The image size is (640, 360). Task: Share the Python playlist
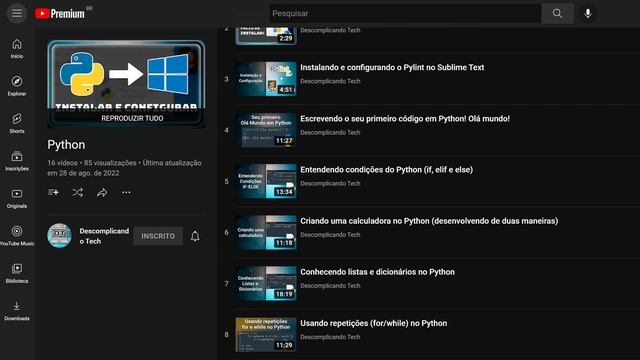pos(102,192)
